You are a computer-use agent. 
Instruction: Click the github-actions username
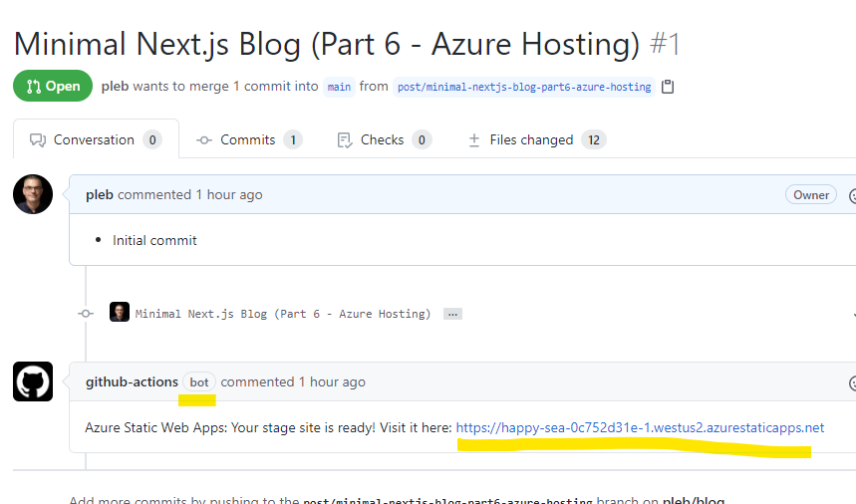(x=132, y=381)
